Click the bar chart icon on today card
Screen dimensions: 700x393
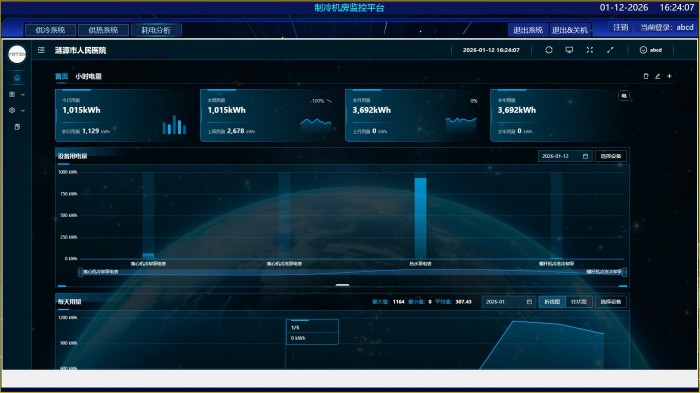tap(174, 125)
